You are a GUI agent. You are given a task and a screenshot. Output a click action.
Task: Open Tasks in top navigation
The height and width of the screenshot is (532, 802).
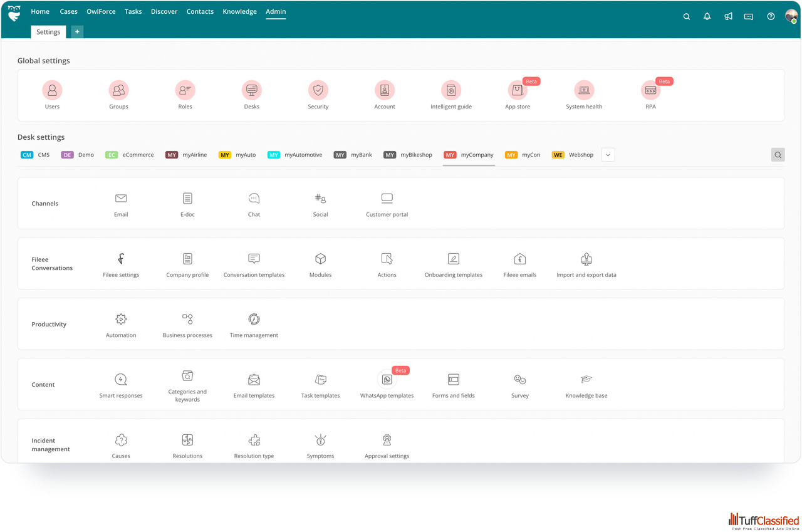coord(133,11)
